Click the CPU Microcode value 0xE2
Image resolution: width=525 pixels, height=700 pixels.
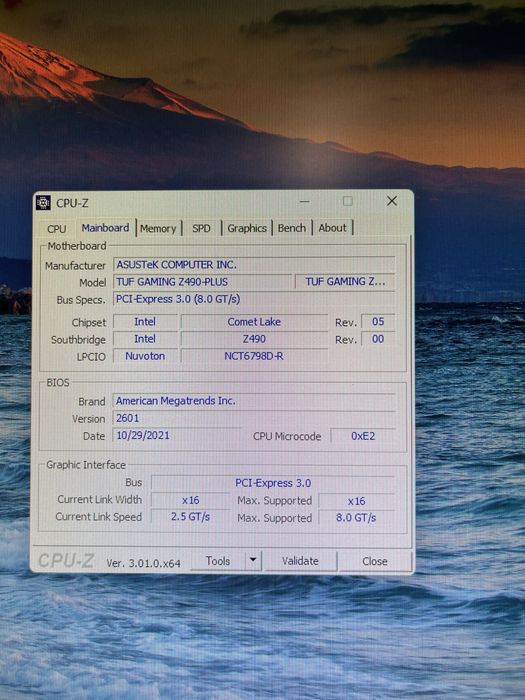(363, 436)
